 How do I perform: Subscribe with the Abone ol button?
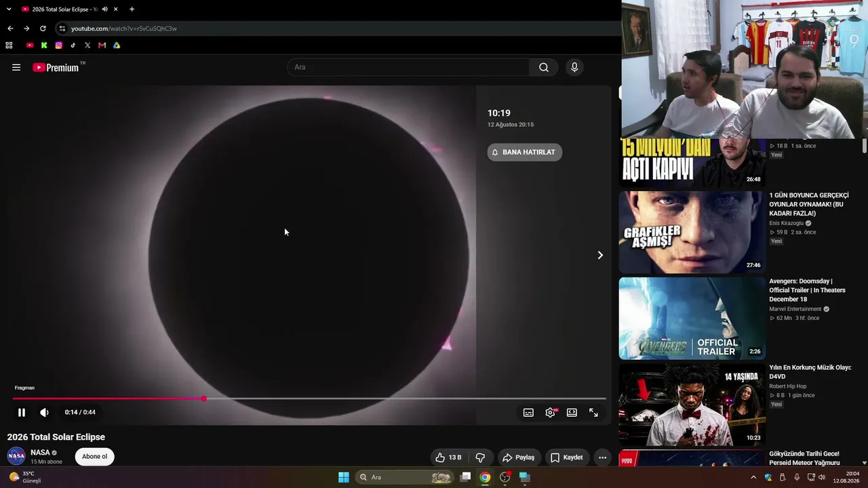point(94,457)
